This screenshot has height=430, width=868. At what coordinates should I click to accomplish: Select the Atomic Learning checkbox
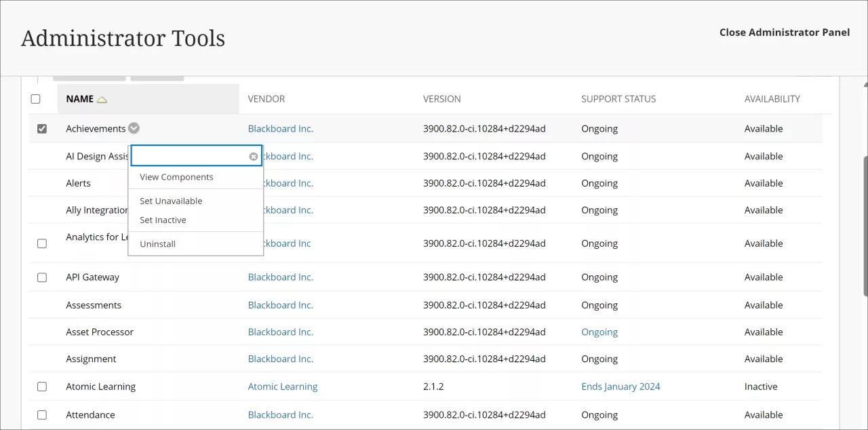click(x=42, y=386)
